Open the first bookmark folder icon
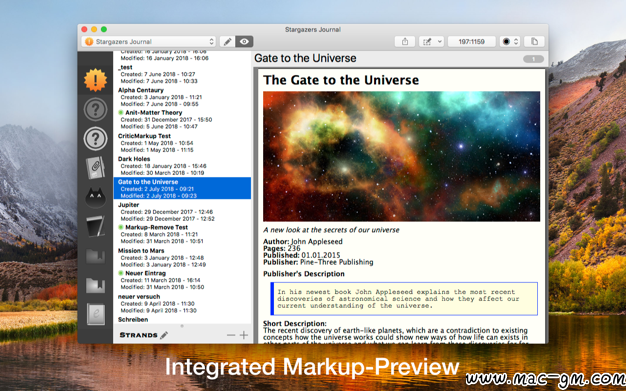The image size is (626, 391). tap(95, 256)
